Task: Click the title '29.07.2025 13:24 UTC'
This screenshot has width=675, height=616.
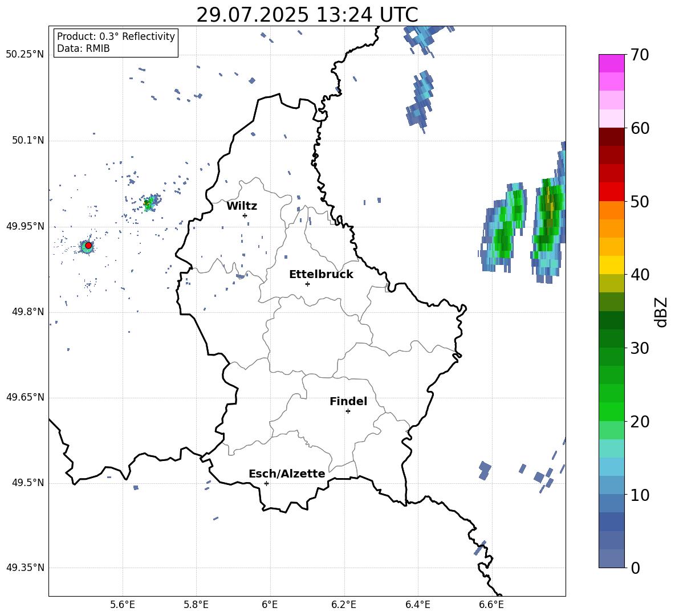Action: (307, 15)
